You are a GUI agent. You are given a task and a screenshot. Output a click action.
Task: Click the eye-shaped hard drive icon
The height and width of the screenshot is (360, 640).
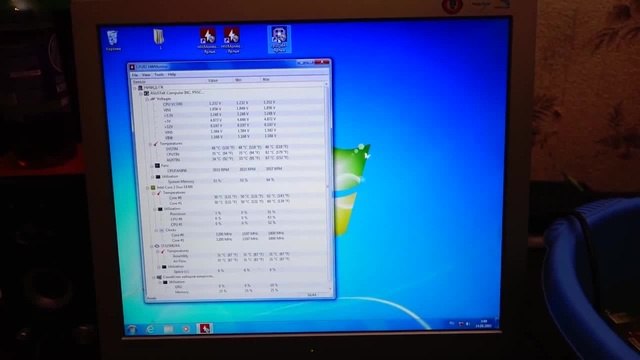pos(157,246)
